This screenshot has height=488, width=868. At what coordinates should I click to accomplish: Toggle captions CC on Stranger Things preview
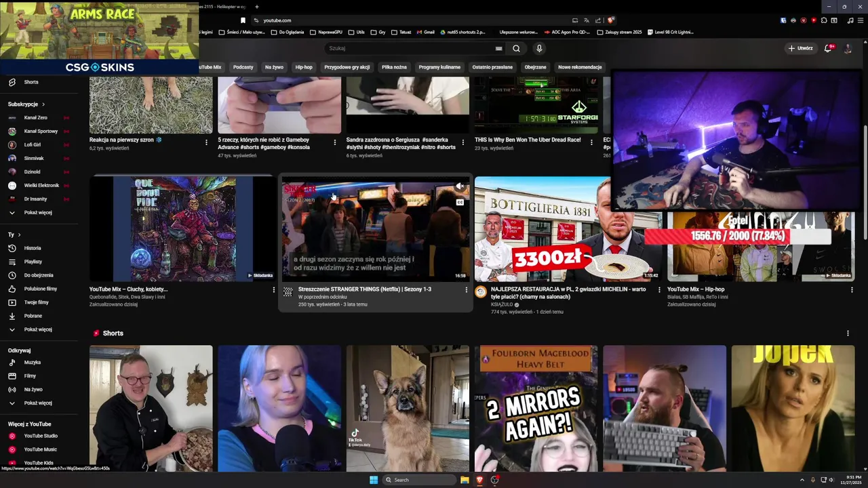click(460, 202)
